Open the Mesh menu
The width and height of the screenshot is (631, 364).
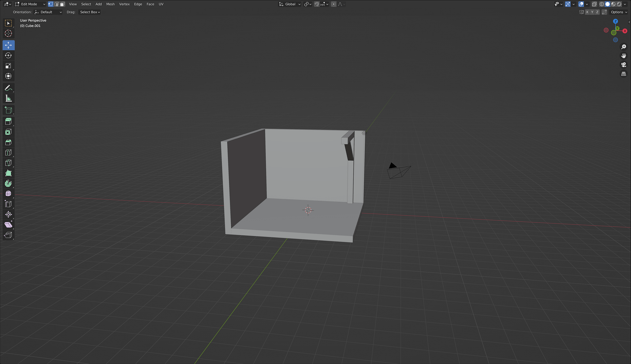point(110,4)
